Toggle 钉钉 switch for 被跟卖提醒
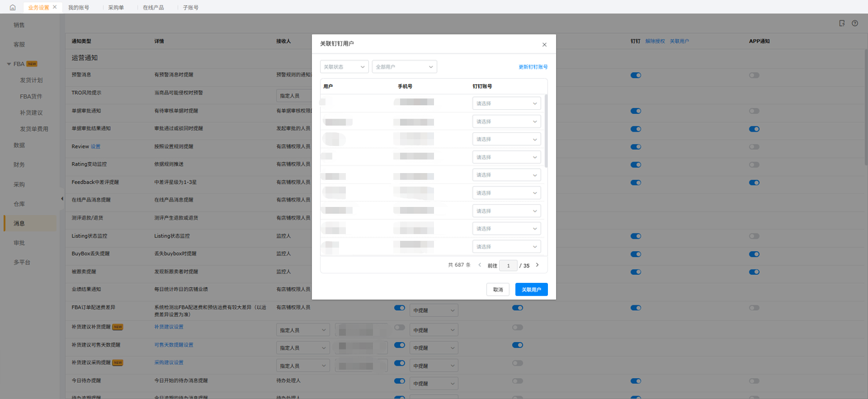Image resolution: width=868 pixels, height=399 pixels. [x=635, y=271]
